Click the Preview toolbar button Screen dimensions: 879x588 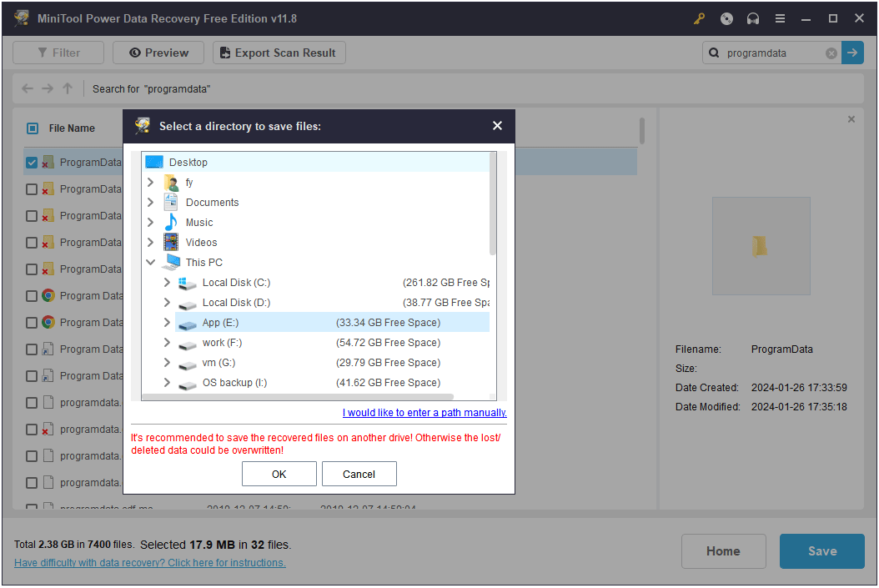coord(158,53)
